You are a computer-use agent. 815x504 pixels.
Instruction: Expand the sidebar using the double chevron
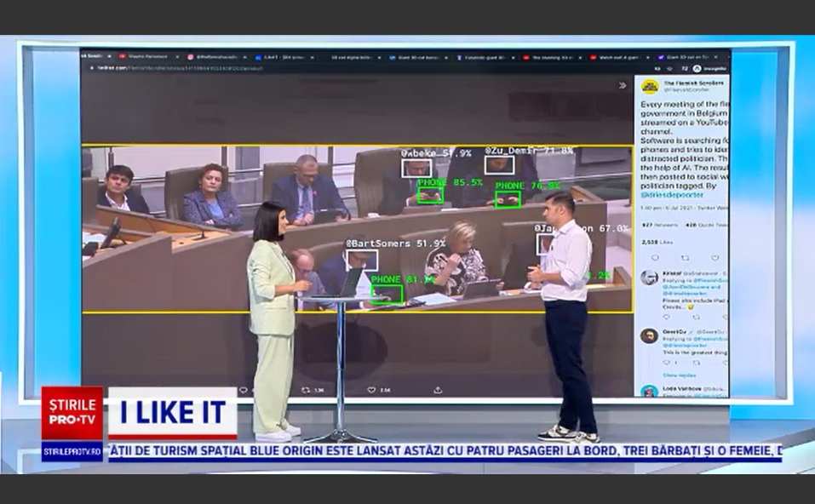click(x=624, y=85)
